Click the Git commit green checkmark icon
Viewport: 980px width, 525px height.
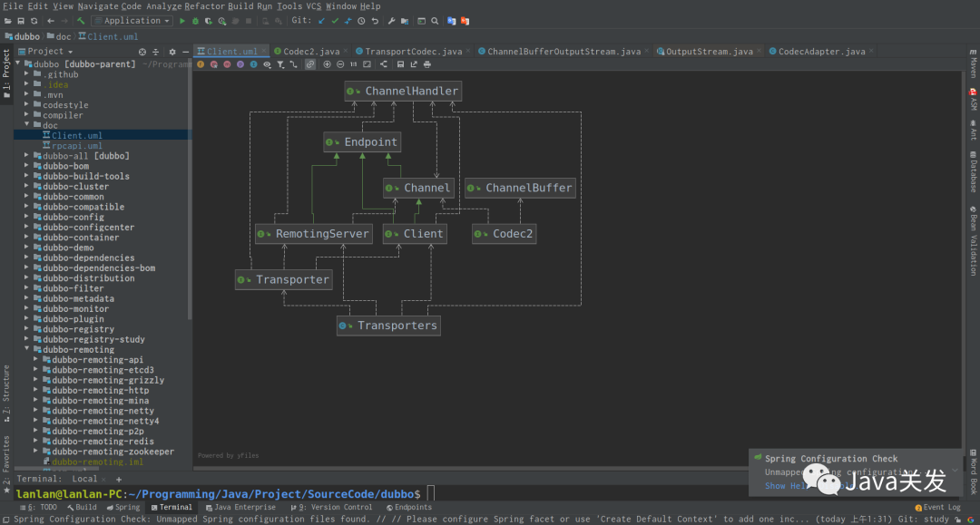(335, 21)
